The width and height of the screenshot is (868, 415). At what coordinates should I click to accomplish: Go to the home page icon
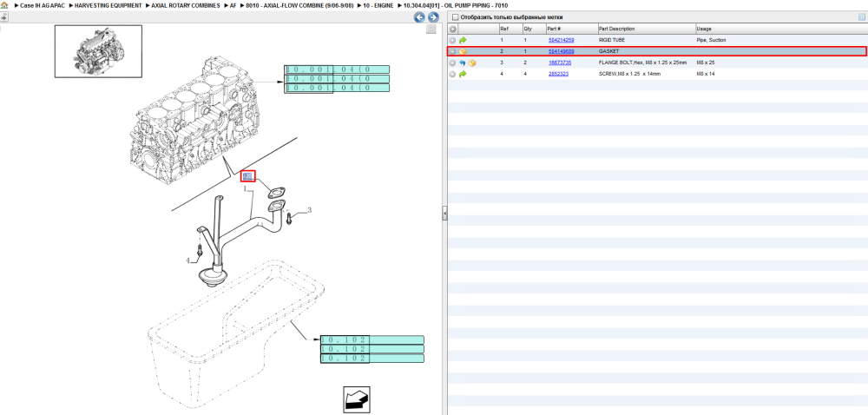(3, 5)
